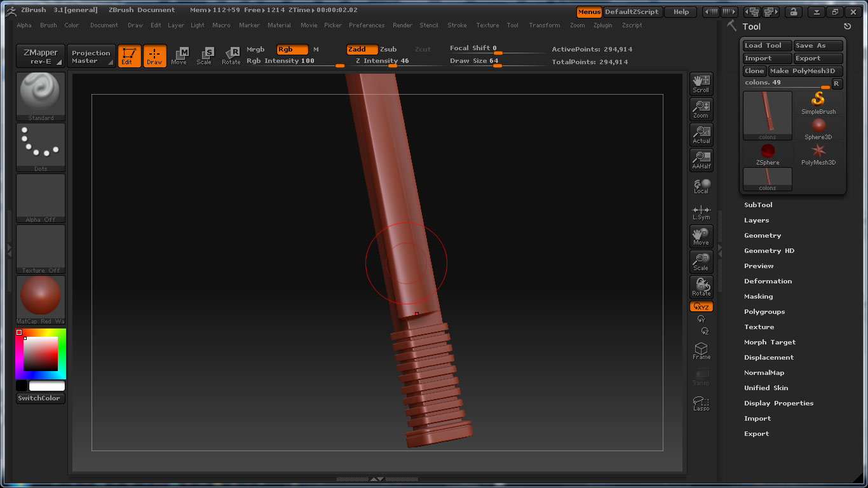Viewport: 868px width, 488px height.
Task: Toggle the M material channel
Action: click(x=316, y=49)
